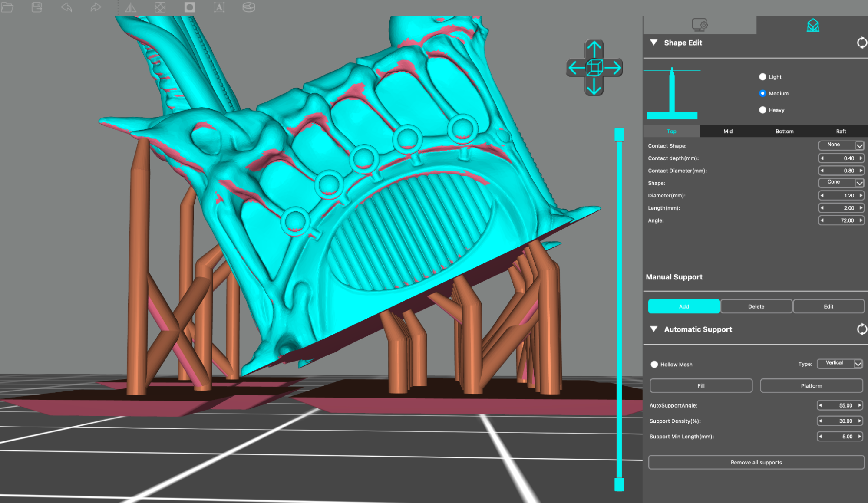Image resolution: width=868 pixels, height=503 pixels.
Task: Click the Remove all supports button
Action: (756, 462)
